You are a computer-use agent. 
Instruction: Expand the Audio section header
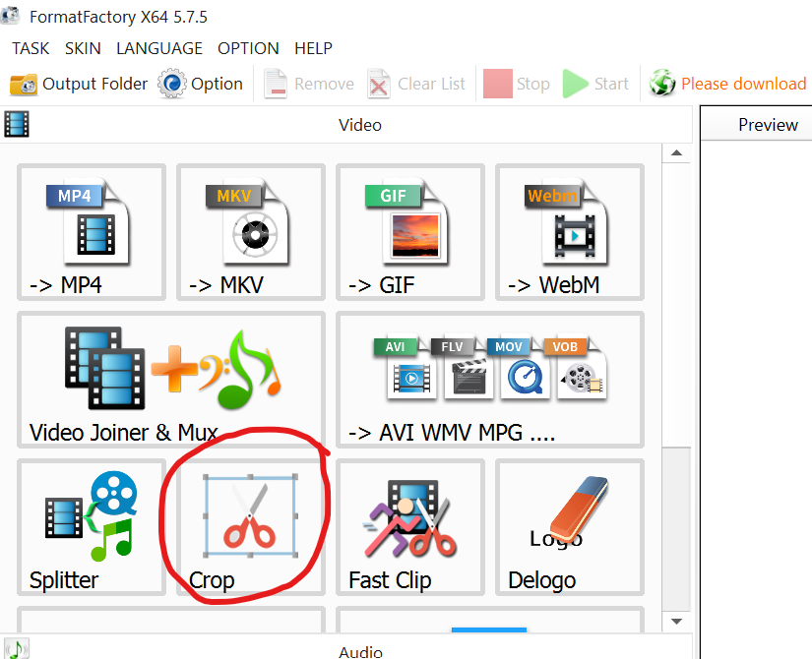pyautogui.click(x=345, y=647)
